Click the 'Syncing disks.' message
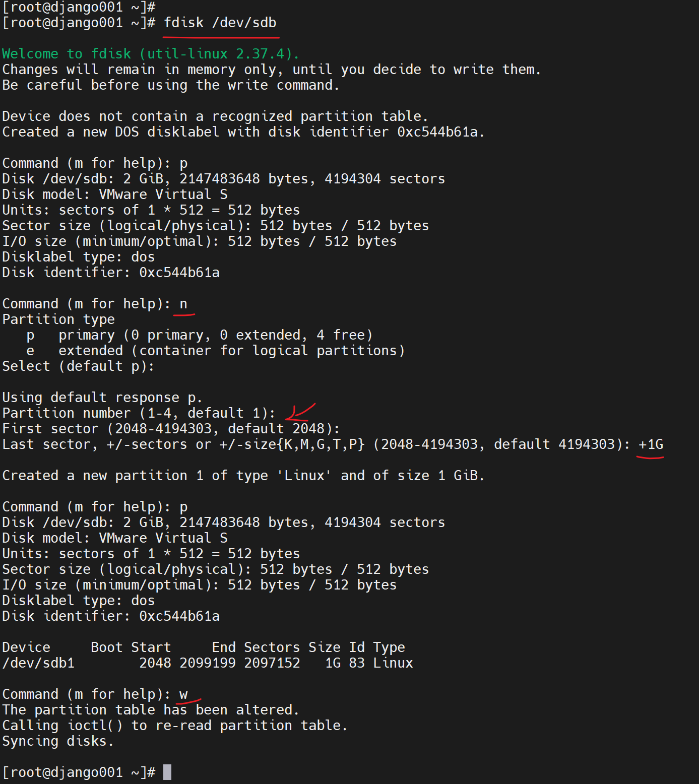This screenshot has height=784, width=699. [x=58, y=741]
